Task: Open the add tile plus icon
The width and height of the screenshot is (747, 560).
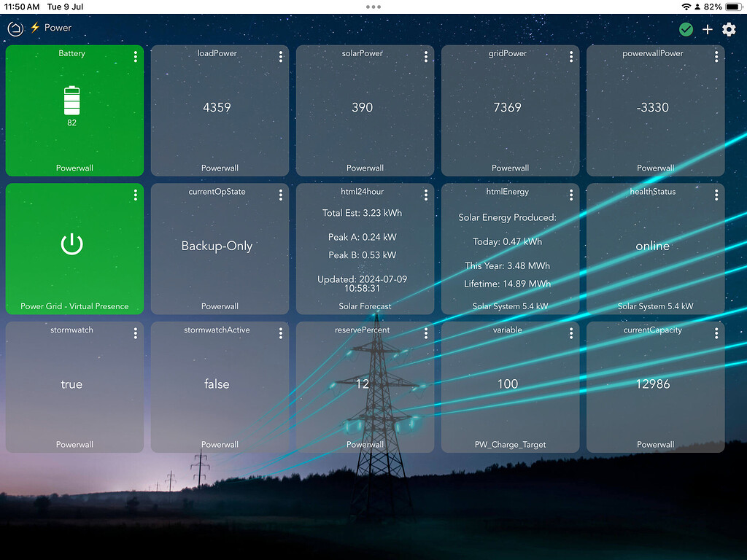Action: (x=707, y=30)
